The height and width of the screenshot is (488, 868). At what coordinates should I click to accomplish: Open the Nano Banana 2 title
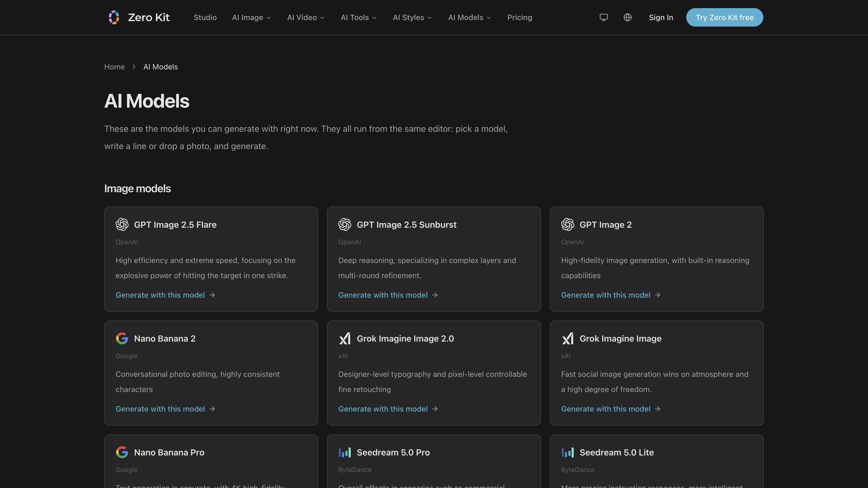(x=164, y=338)
